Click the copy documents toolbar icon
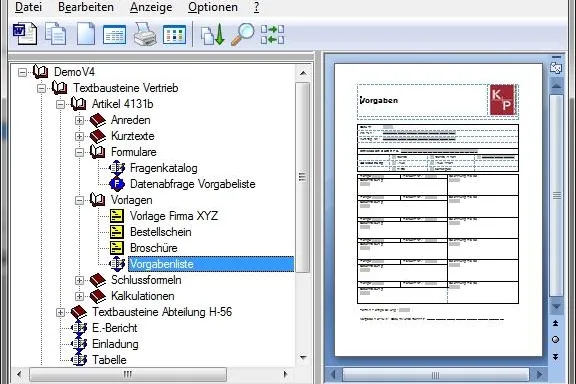The height and width of the screenshot is (384, 576). [55, 34]
